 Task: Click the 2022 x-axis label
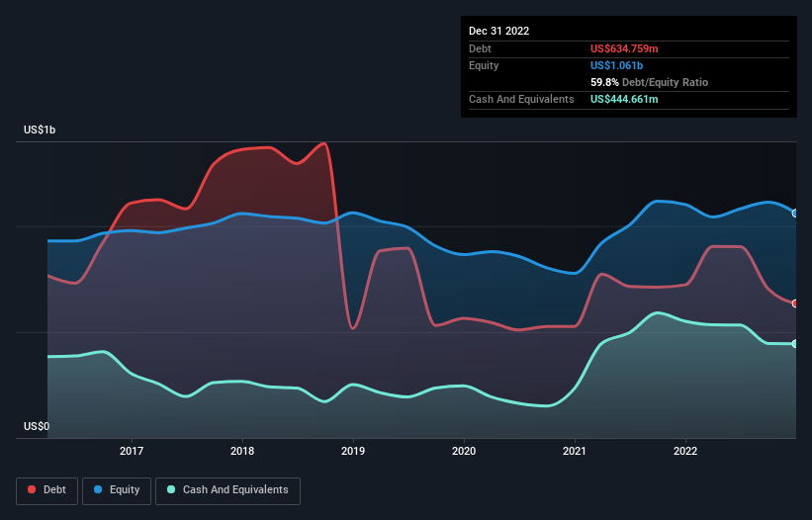pyautogui.click(x=685, y=451)
